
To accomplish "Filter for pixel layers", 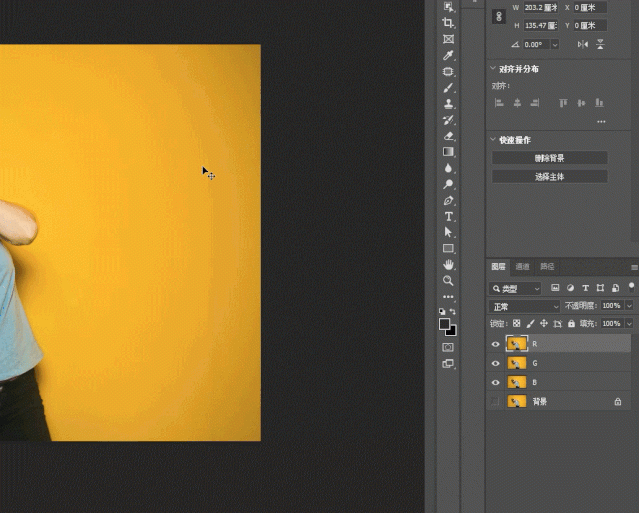I will coord(555,288).
